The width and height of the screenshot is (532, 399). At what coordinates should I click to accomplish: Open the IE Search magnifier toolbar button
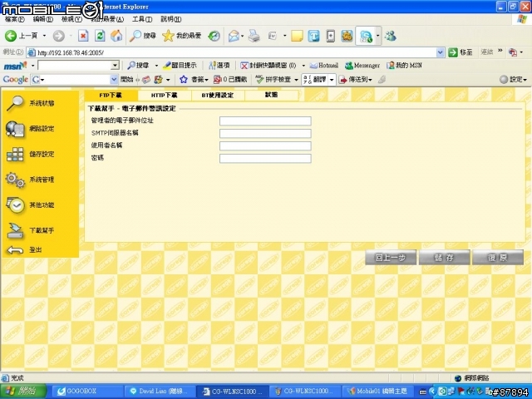[x=143, y=36]
